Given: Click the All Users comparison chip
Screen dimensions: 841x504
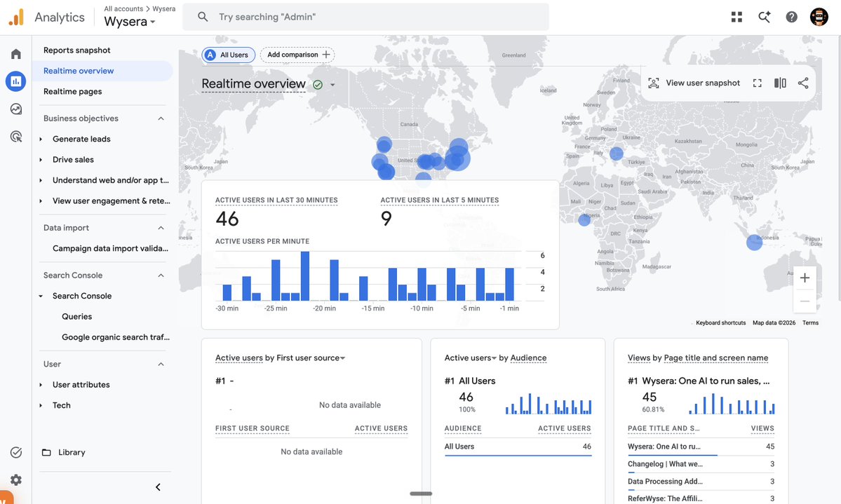Looking at the screenshot, I should pos(228,55).
